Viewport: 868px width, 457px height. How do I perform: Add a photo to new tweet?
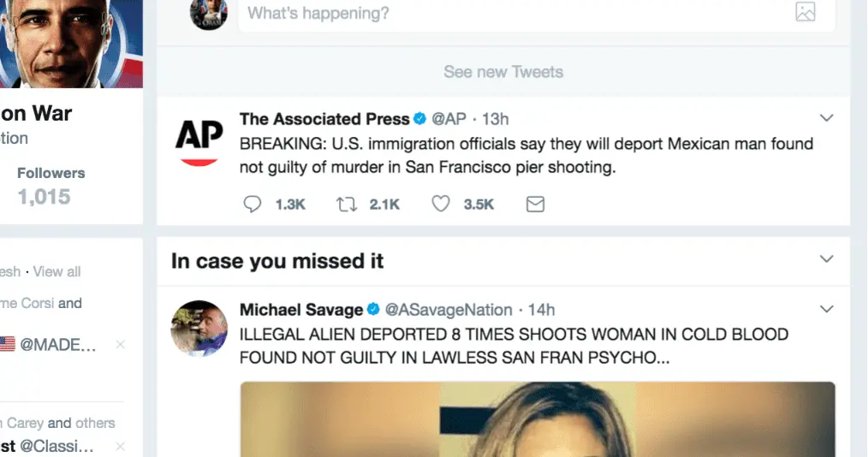click(805, 11)
